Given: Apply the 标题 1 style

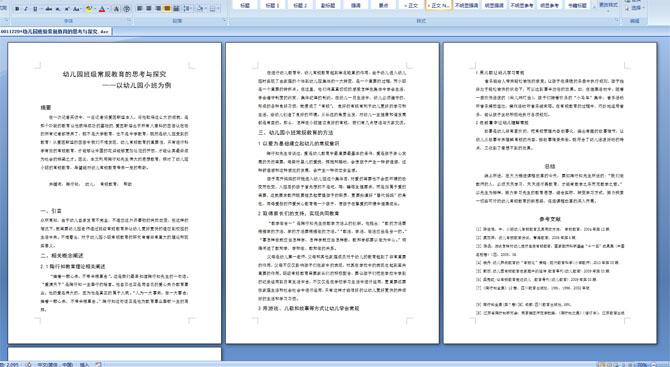Looking at the screenshot, I should 272,6.
